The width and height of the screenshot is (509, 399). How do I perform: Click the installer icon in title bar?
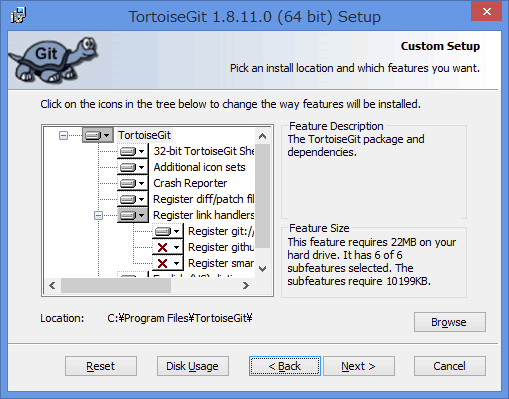[x=18, y=15]
